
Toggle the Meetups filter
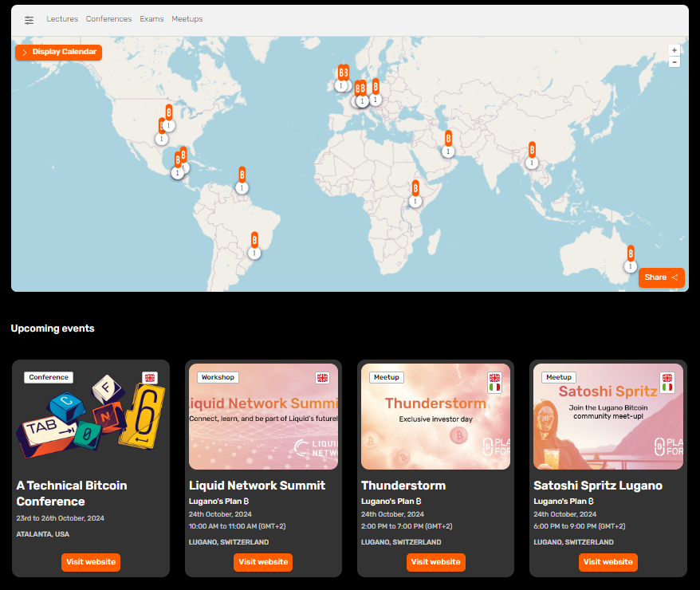[187, 19]
